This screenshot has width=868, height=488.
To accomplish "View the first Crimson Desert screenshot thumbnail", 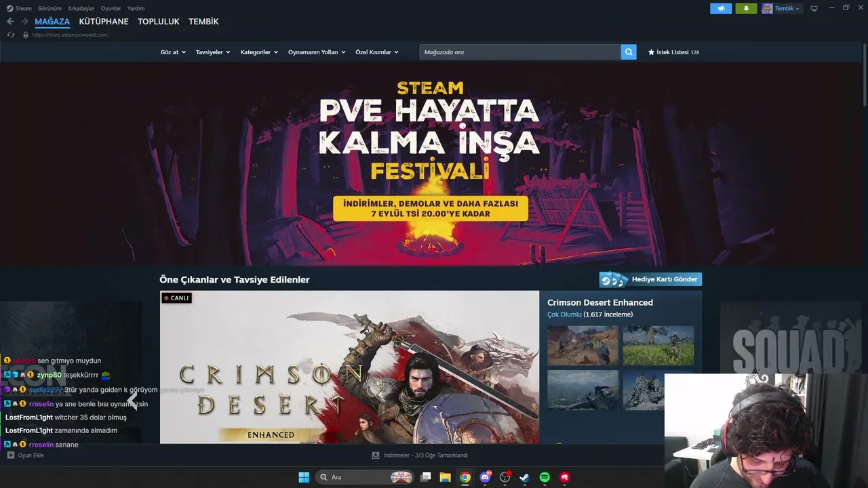I will (583, 346).
